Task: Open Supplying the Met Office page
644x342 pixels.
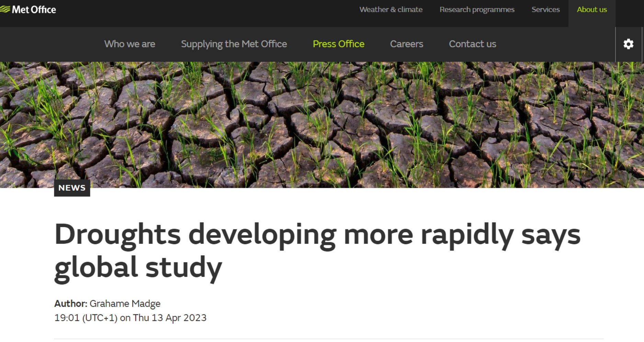Action: coord(234,44)
